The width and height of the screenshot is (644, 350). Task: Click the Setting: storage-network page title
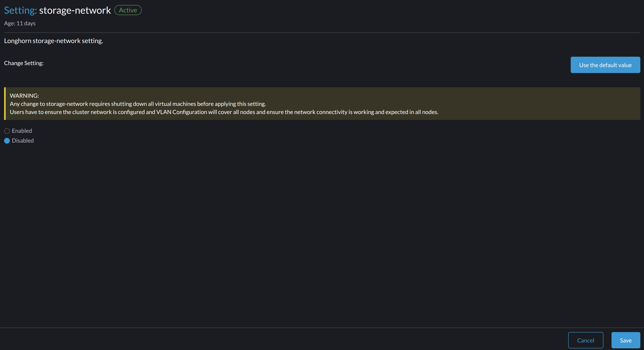tap(57, 10)
